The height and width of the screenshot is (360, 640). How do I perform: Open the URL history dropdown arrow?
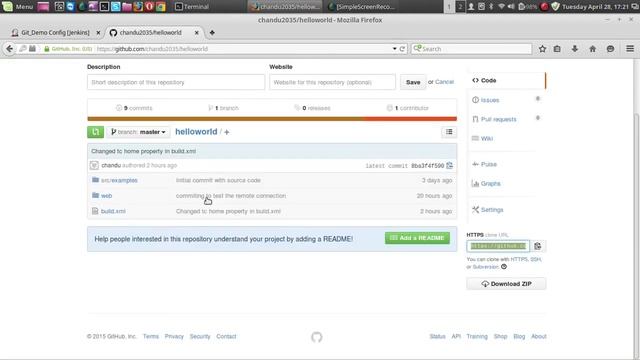tap(395, 49)
